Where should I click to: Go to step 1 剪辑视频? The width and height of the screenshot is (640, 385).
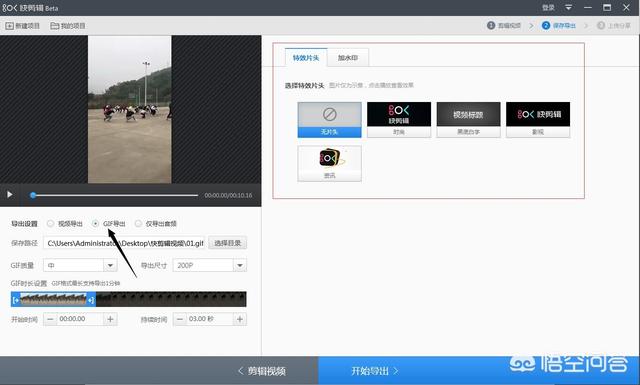click(x=504, y=25)
